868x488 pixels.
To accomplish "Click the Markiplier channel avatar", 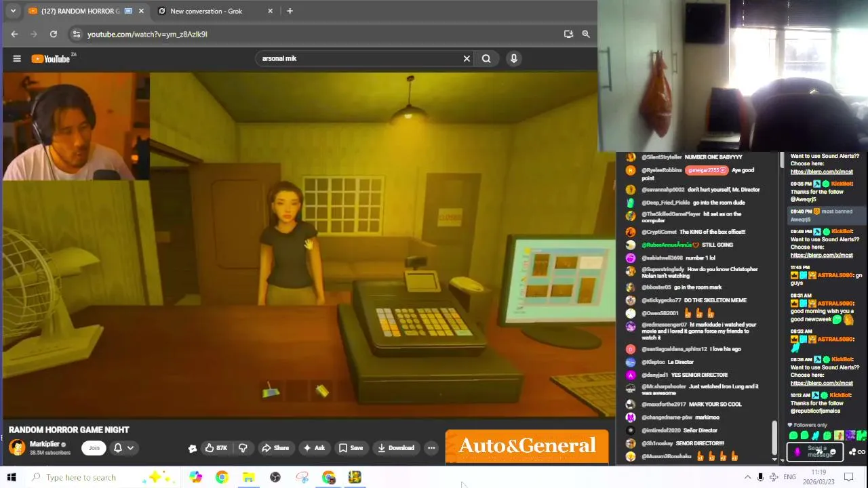I will pyautogui.click(x=17, y=447).
